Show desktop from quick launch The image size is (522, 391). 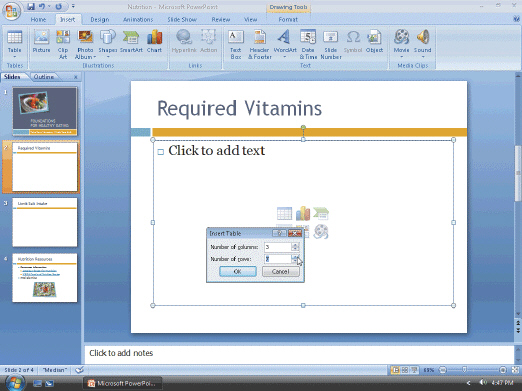tap(37, 383)
